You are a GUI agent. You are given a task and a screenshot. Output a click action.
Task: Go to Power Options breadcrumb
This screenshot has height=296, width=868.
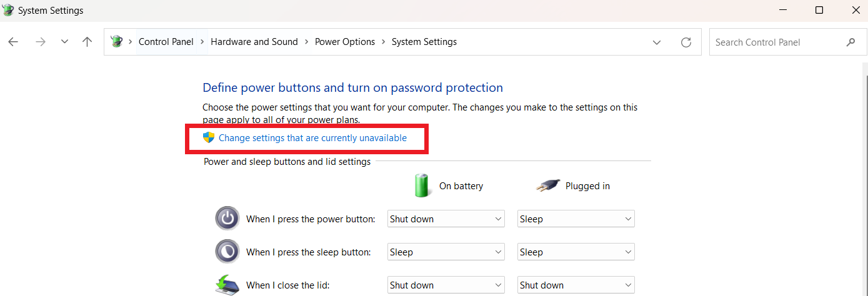(x=344, y=42)
